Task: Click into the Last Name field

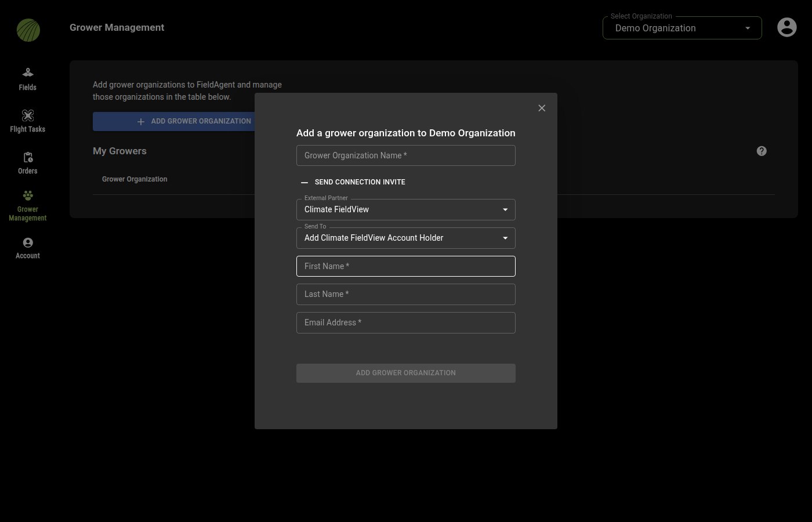Action: pyautogui.click(x=406, y=294)
